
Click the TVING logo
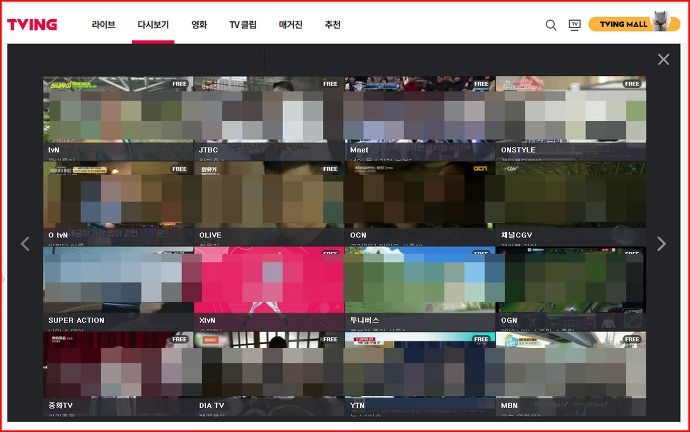point(32,25)
